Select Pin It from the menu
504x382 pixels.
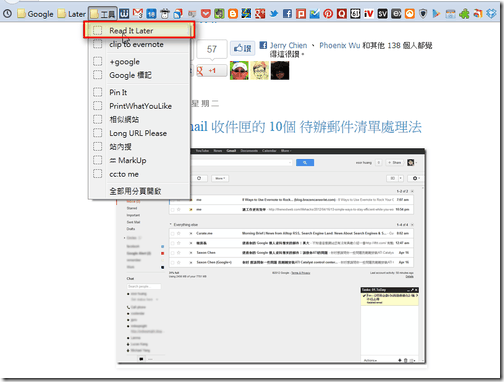click(x=139, y=92)
